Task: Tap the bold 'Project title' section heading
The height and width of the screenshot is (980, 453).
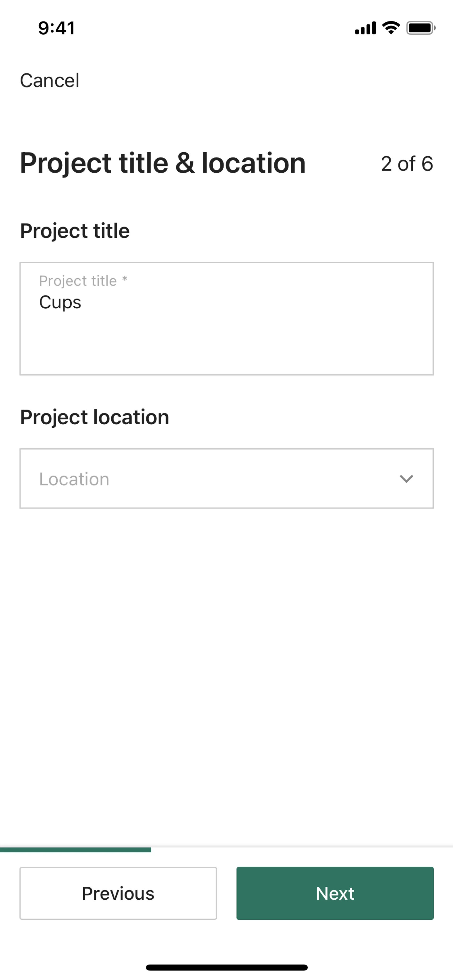Action: coord(75,231)
